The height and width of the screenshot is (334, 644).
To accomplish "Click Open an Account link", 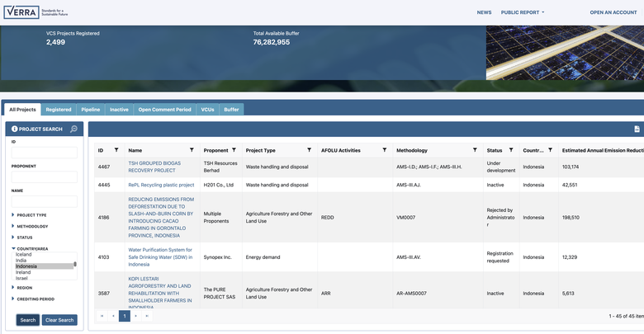I will click(x=613, y=12).
